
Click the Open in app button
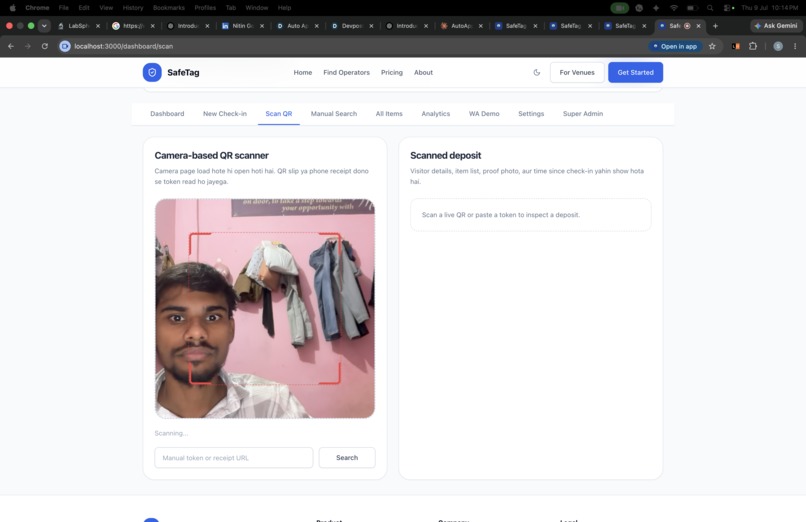click(x=675, y=46)
